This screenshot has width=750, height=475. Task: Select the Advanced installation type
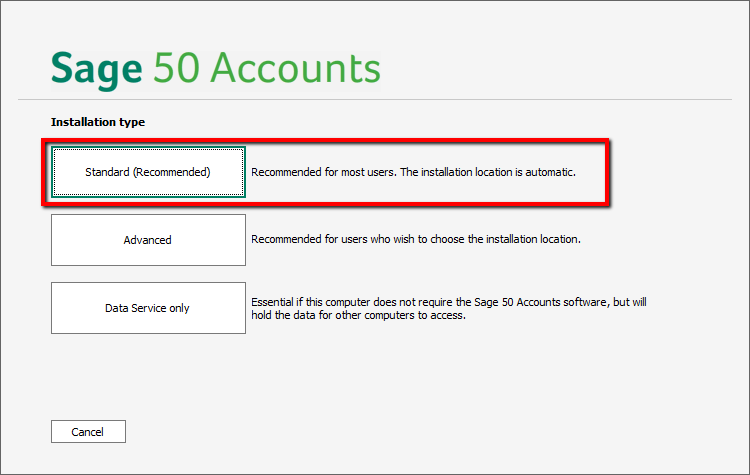coord(148,240)
